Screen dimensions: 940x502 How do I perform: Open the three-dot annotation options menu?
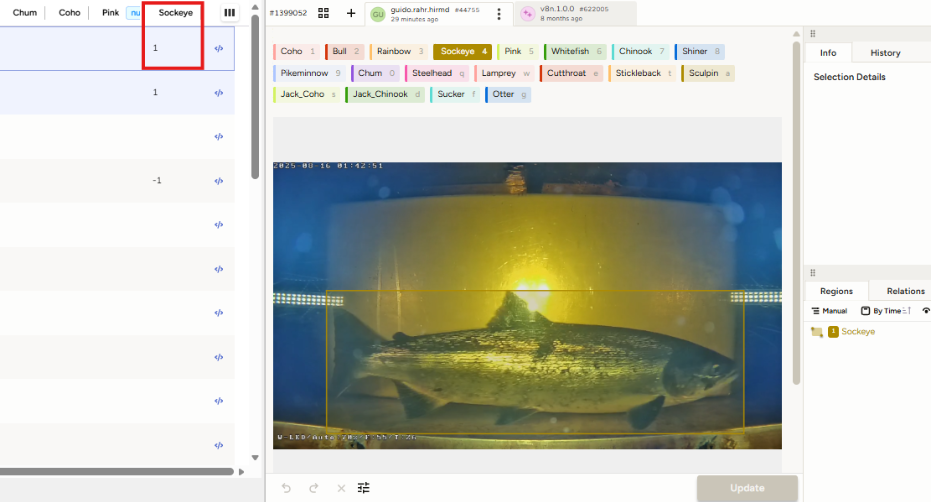click(499, 14)
